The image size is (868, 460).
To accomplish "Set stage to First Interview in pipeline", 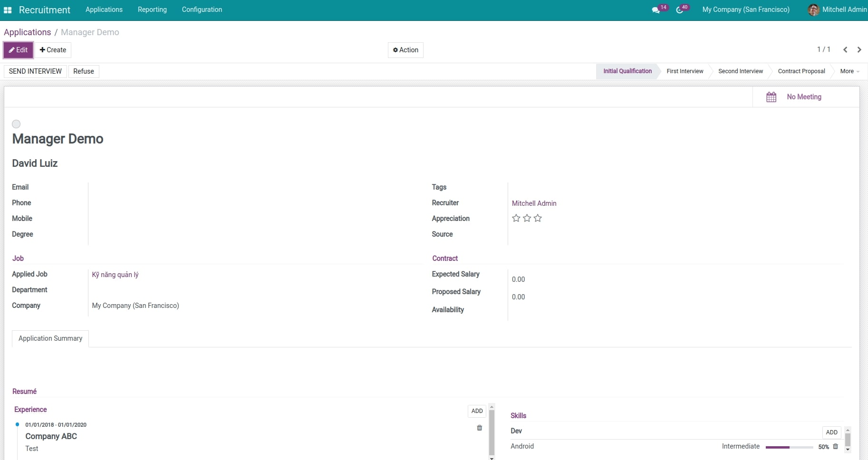I will pos(685,71).
